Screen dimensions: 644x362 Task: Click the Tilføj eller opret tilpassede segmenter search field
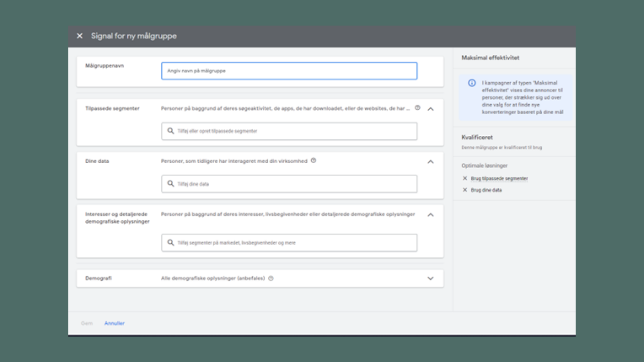289,131
